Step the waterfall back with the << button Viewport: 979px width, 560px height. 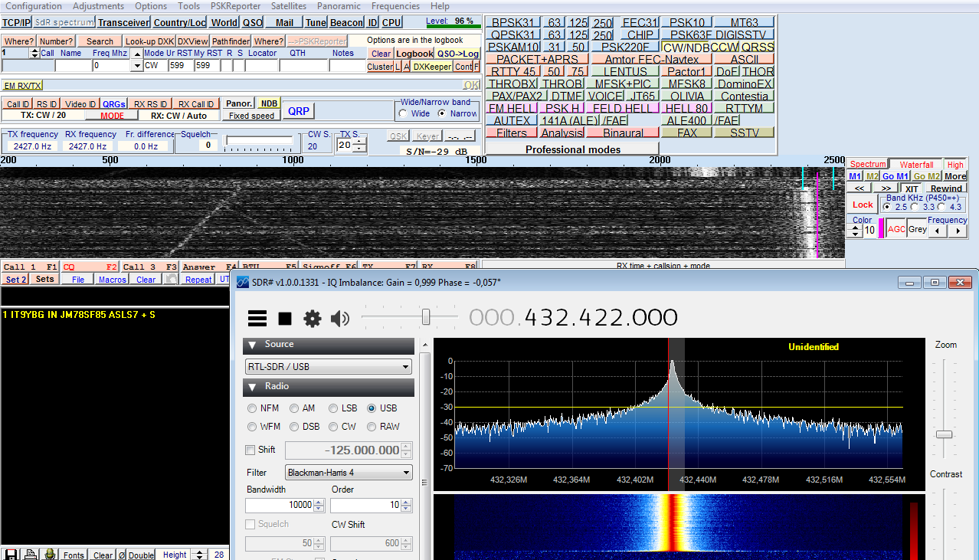(859, 188)
